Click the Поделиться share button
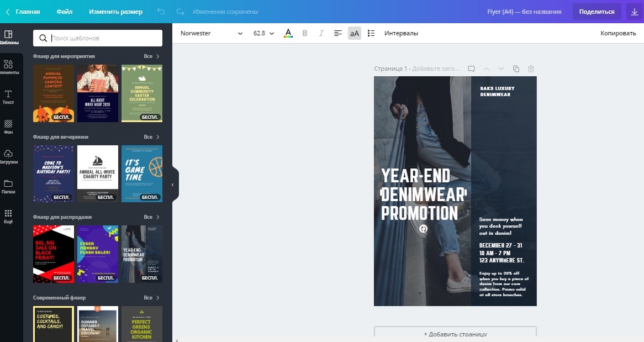Viewport: 644px width, 342px height. click(x=597, y=12)
